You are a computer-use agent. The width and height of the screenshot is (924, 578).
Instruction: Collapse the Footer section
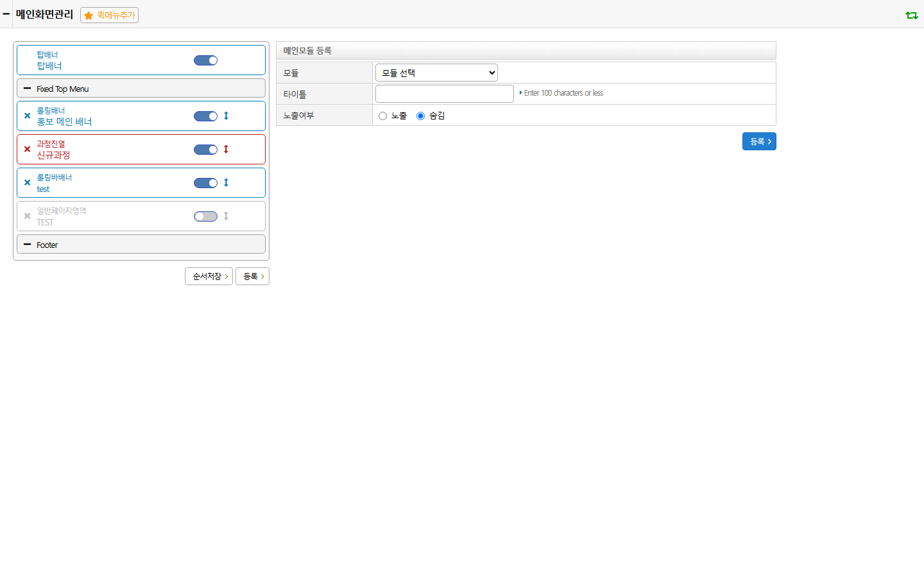click(27, 245)
